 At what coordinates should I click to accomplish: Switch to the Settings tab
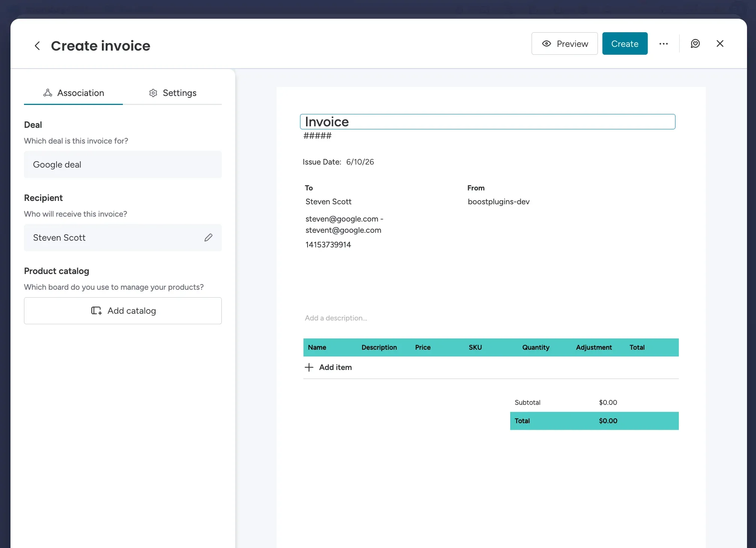172,93
